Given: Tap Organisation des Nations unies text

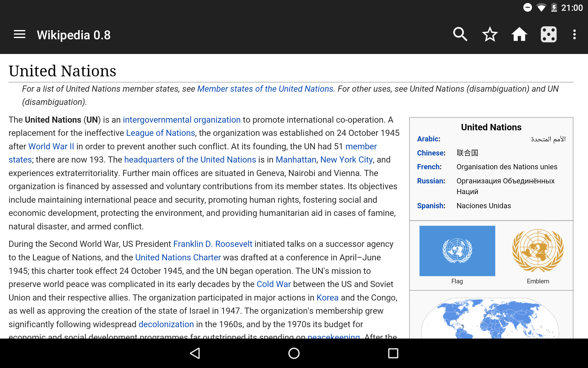Looking at the screenshot, I should (507, 167).
